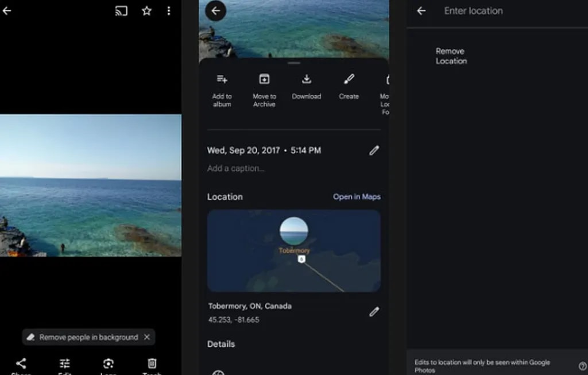
Task: Dismiss the Remove people in background suggestion
Action: coord(146,337)
